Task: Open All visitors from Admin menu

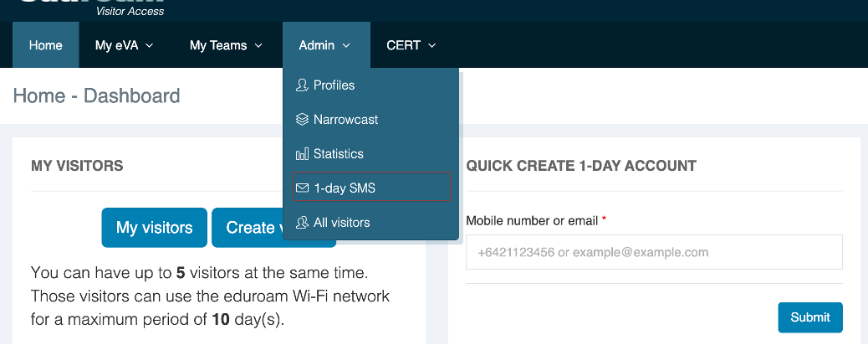Action: pos(341,223)
